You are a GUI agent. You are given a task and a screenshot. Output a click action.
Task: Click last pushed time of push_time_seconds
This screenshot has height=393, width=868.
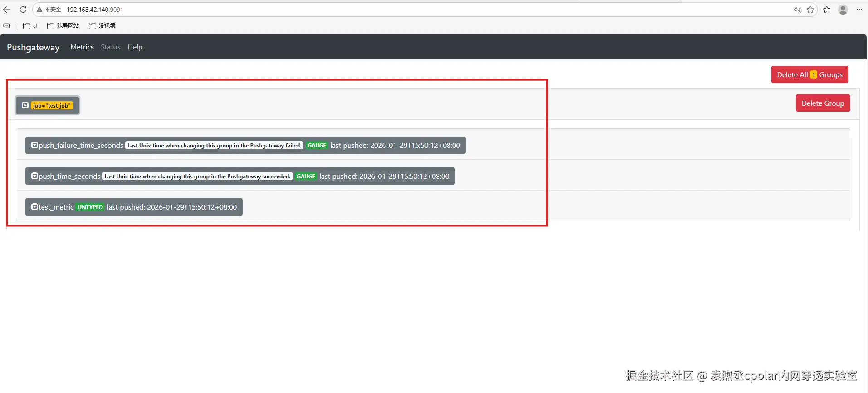[384, 176]
